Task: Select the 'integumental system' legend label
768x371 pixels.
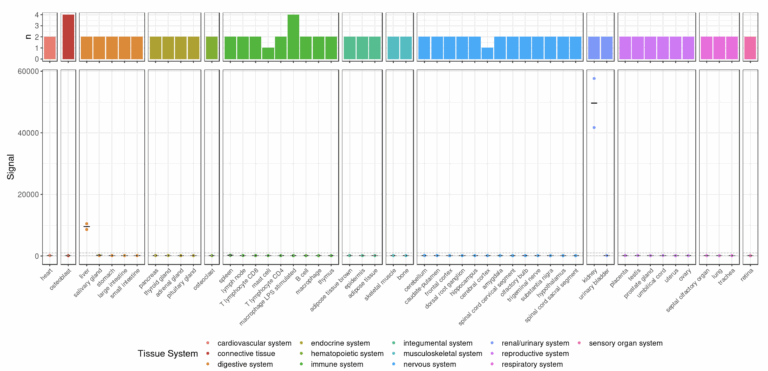Action: coord(438,343)
